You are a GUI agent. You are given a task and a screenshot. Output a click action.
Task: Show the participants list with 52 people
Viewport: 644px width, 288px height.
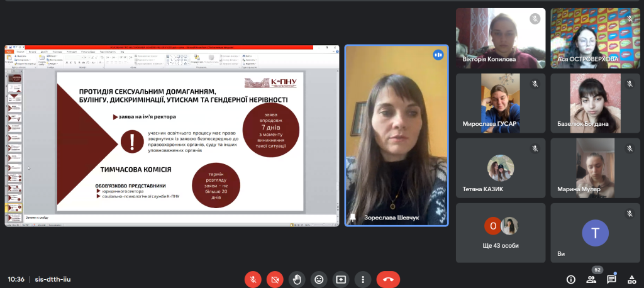[591, 279]
